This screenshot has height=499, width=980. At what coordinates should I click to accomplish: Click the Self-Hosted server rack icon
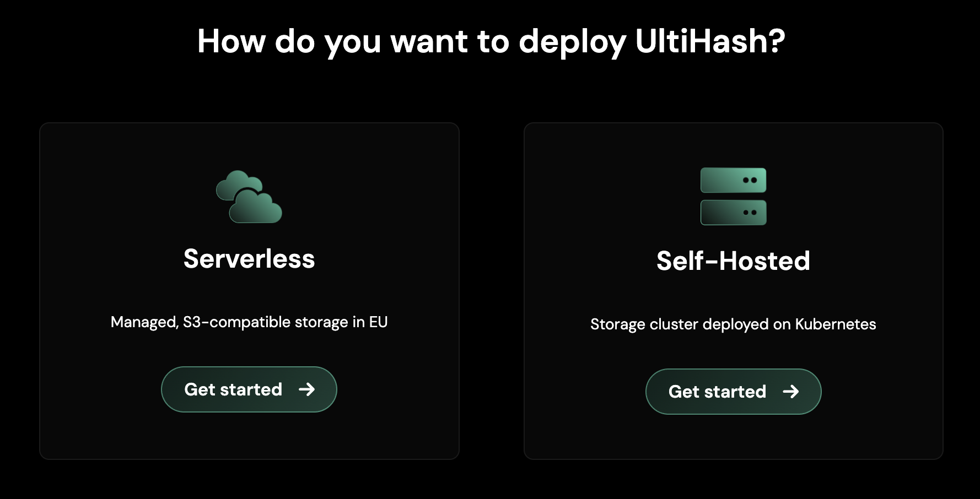tap(733, 197)
